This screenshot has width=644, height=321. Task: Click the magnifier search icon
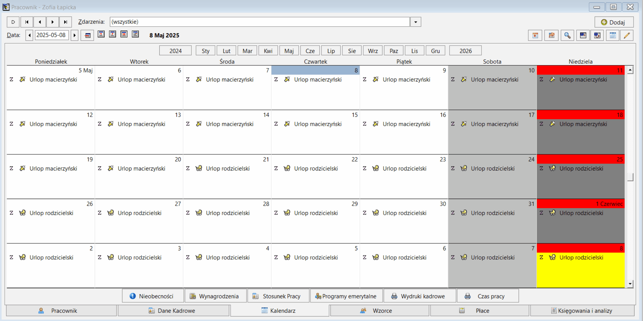pyautogui.click(x=567, y=35)
